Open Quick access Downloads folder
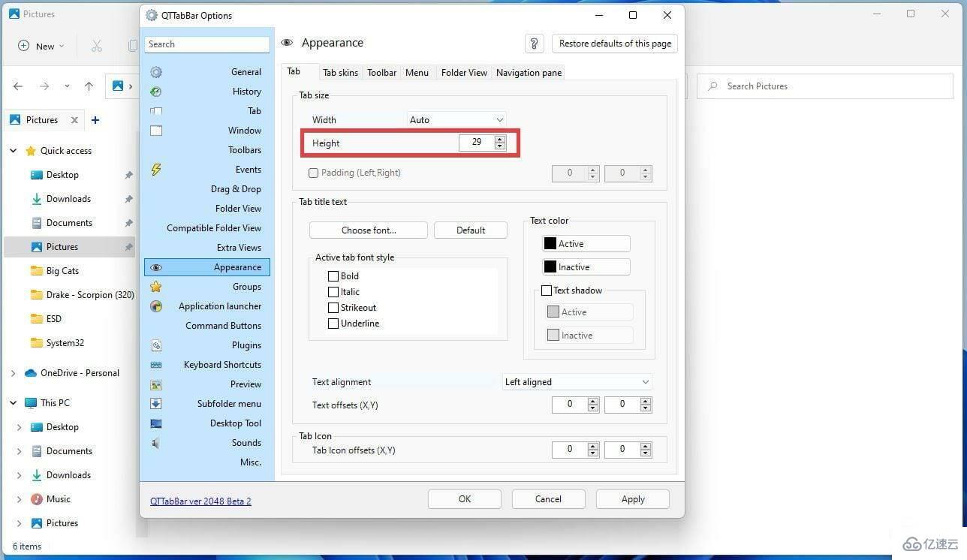967x560 pixels. point(68,199)
